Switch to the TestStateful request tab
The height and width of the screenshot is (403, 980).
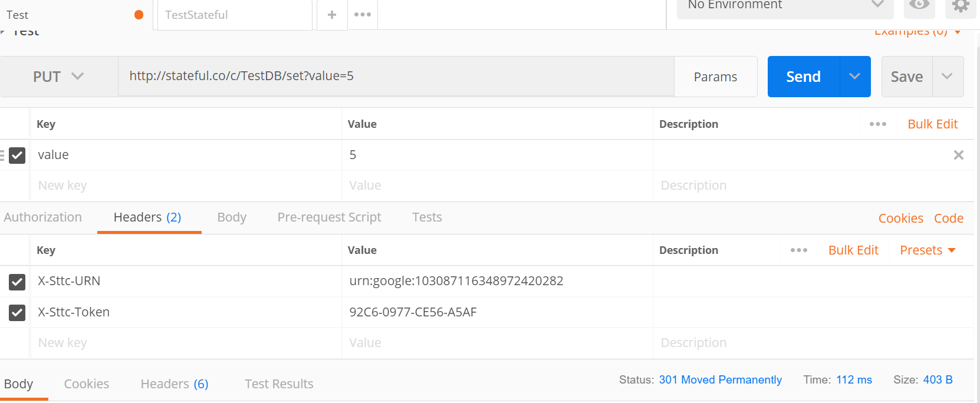coord(235,15)
